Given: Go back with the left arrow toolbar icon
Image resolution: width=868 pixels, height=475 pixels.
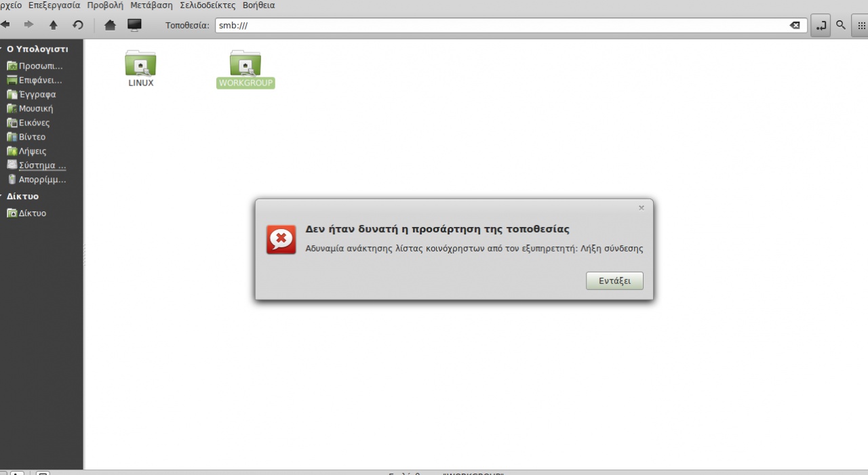Looking at the screenshot, I should [5, 25].
